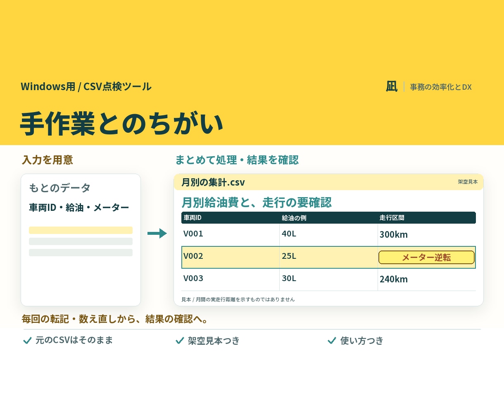Screen dimensions: 504x420
Task: Click the 車両ID・給油・メーター label
Action: (79, 208)
